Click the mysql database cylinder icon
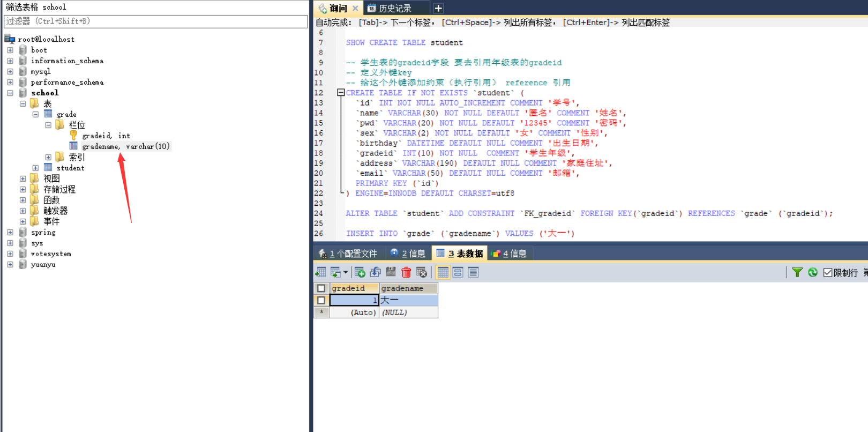The image size is (868, 432). (23, 71)
